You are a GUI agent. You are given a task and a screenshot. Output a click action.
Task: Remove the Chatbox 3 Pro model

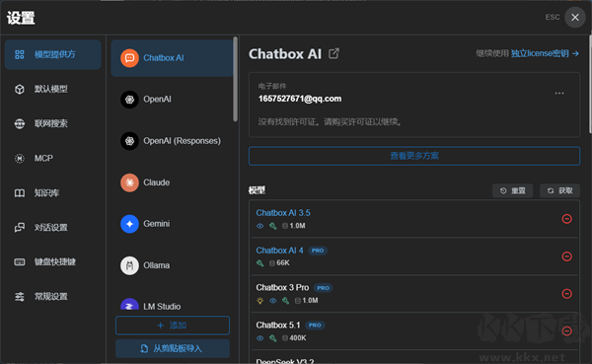pyautogui.click(x=566, y=294)
